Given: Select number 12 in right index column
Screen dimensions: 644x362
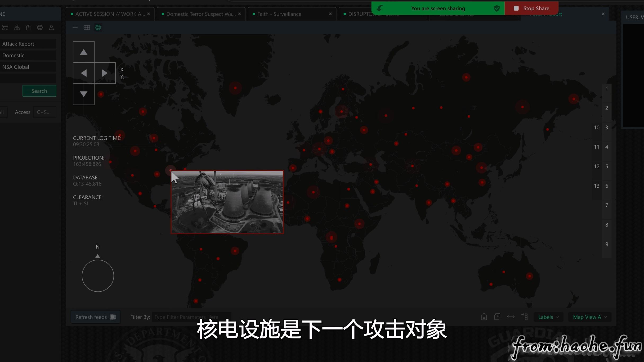Looking at the screenshot, I should click(597, 166).
